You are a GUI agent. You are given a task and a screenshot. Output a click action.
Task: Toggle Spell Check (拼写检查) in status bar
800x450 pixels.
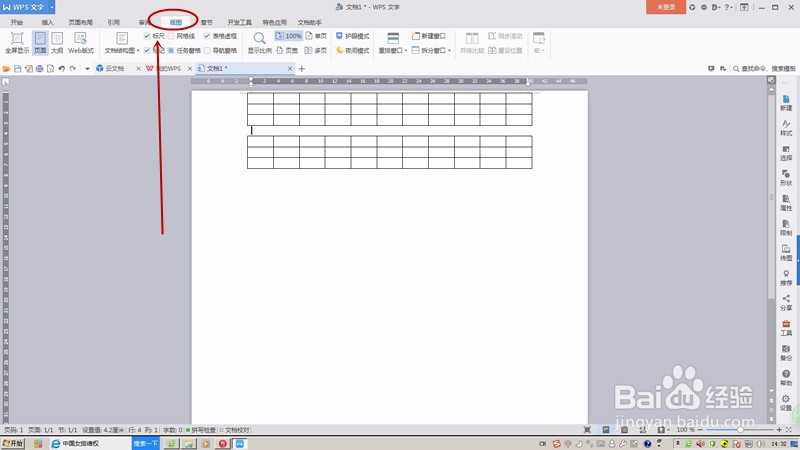(x=200, y=430)
